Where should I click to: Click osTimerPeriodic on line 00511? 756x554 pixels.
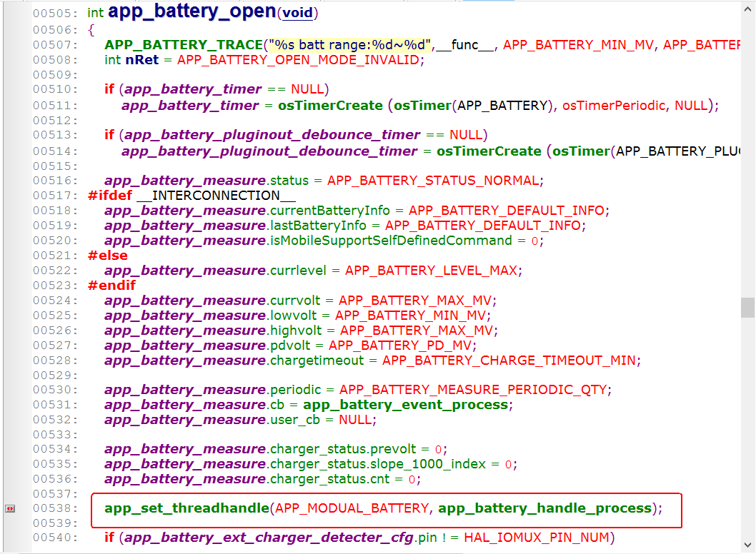(615, 106)
